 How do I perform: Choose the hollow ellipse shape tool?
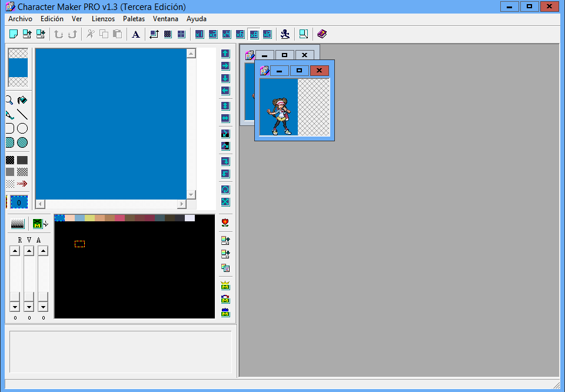pos(22,128)
